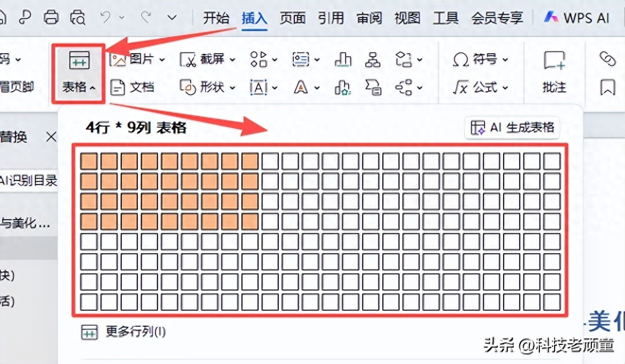Click the undo arrow icon

click(106, 17)
